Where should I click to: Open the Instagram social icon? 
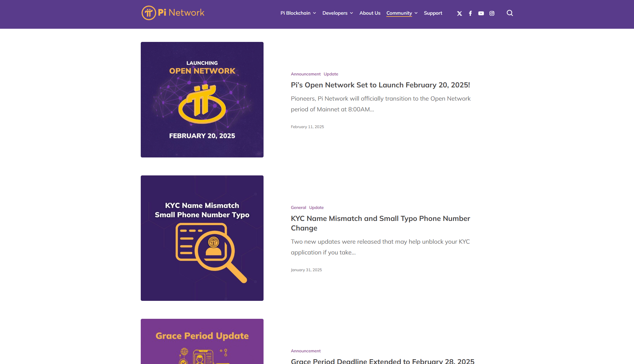[492, 13]
